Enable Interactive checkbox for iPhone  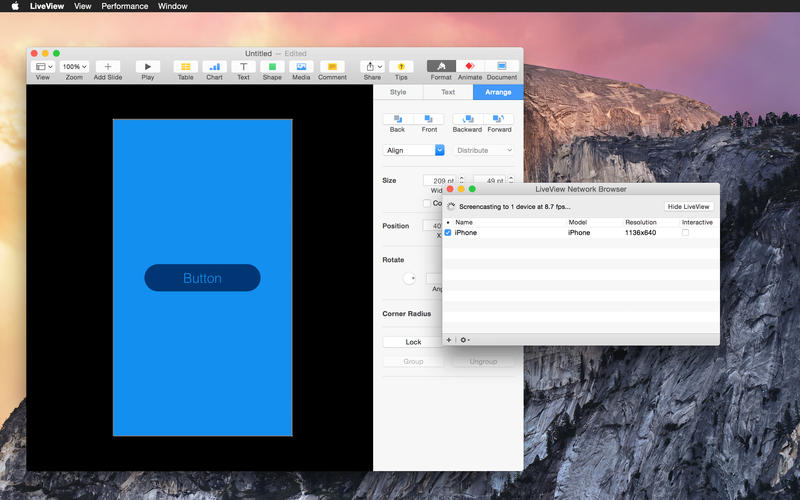pyautogui.click(x=685, y=232)
